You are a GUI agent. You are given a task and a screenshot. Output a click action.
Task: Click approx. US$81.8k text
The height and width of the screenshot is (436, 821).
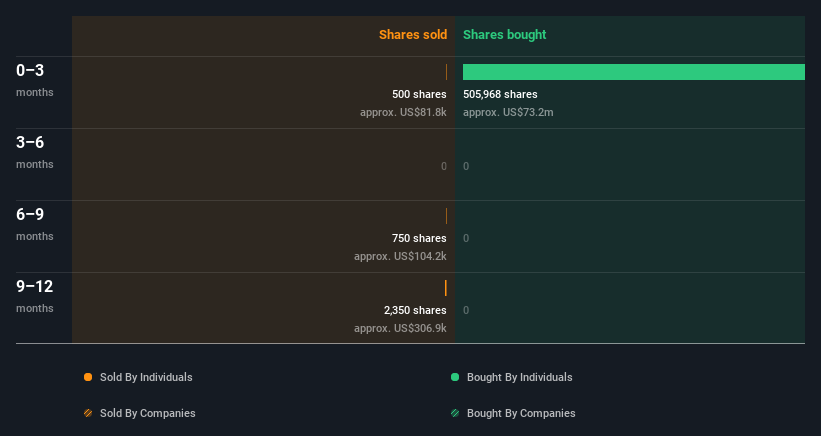(x=403, y=112)
